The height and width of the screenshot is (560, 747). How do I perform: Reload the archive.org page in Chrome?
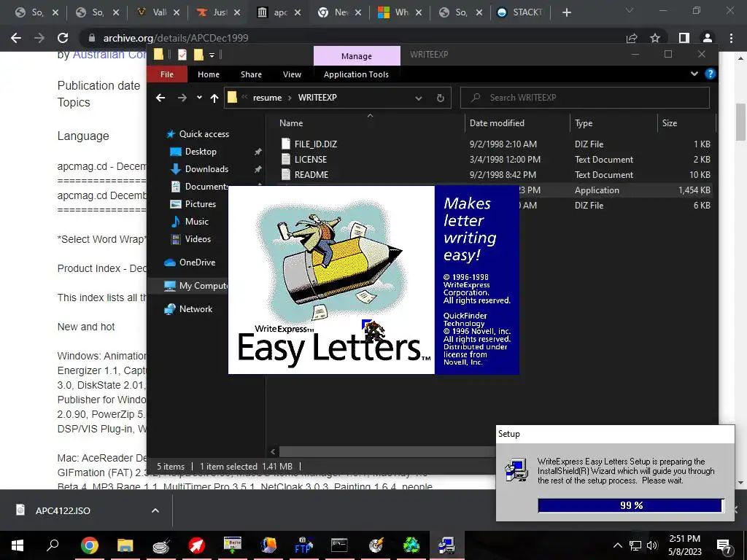click(x=63, y=38)
